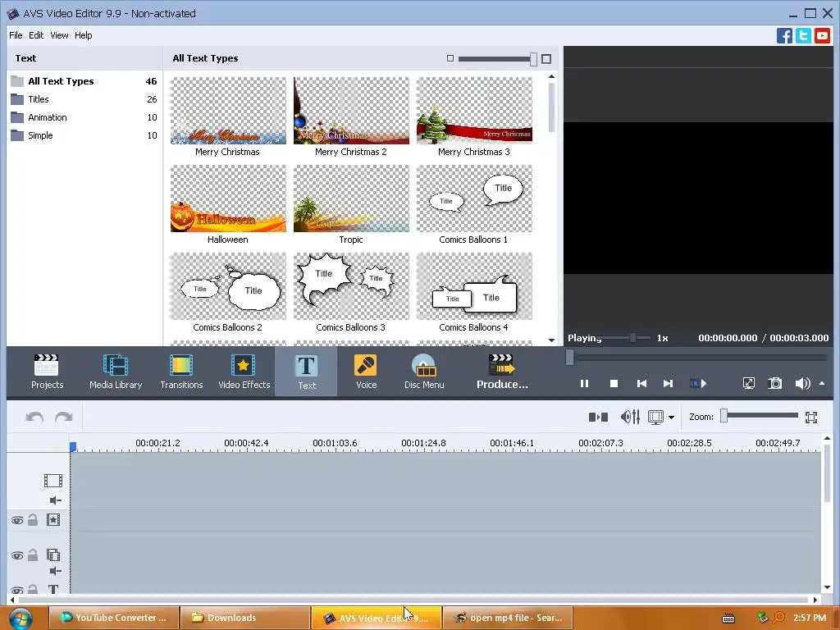Open the View menu
Viewport: 840px width, 630px height.
(59, 35)
